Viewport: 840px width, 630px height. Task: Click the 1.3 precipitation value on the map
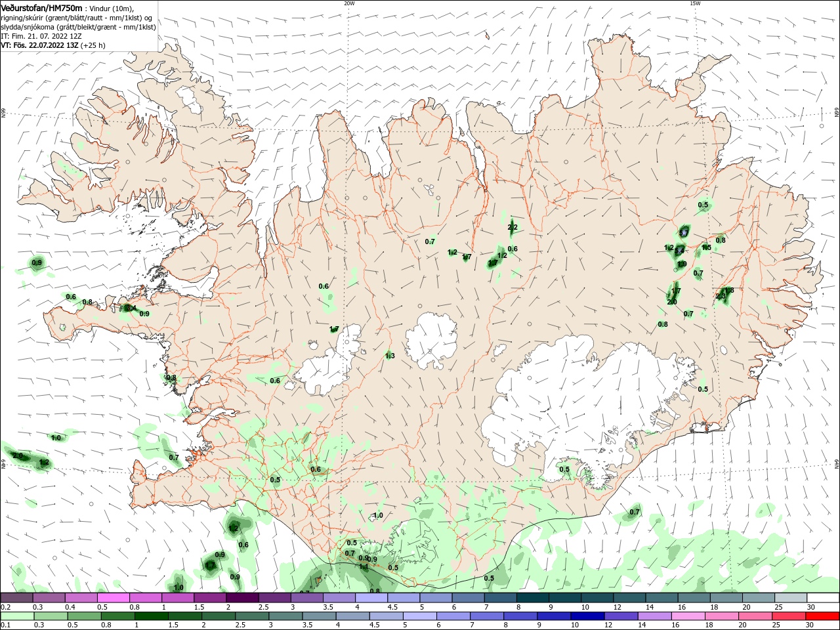[390, 356]
